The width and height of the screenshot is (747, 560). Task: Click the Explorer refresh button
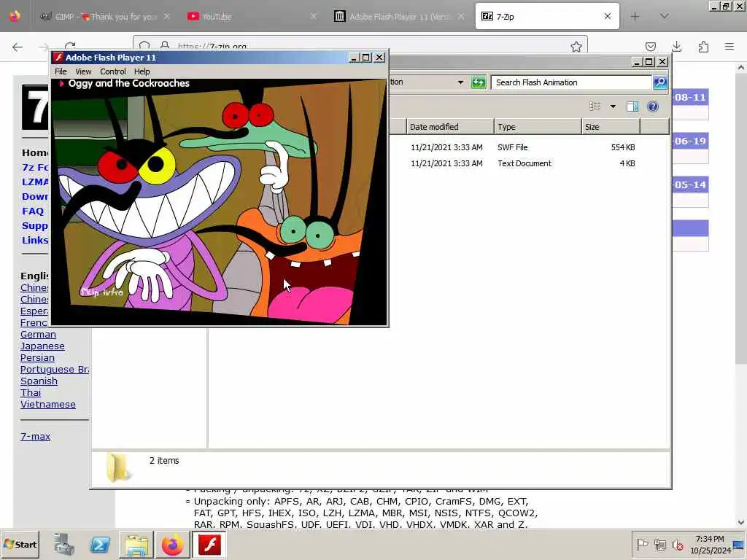[479, 82]
